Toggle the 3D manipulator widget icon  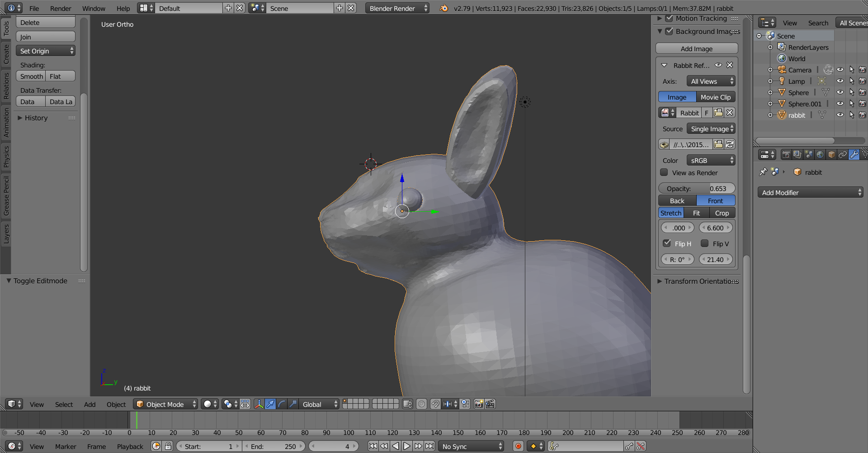259,404
